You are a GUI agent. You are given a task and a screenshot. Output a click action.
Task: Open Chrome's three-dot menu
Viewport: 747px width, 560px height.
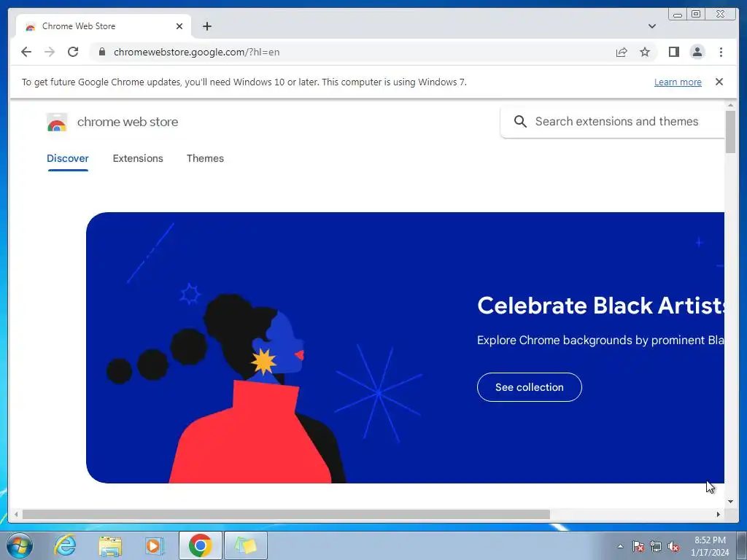pyautogui.click(x=721, y=52)
